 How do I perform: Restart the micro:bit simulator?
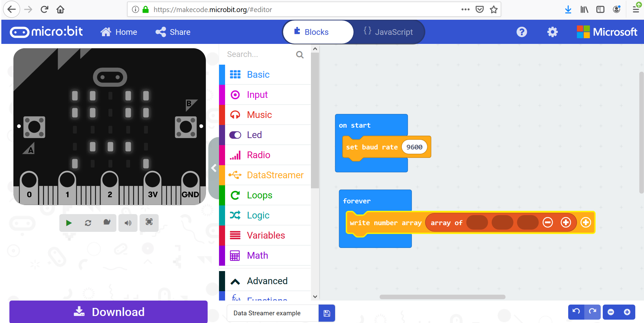tap(88, 223)
